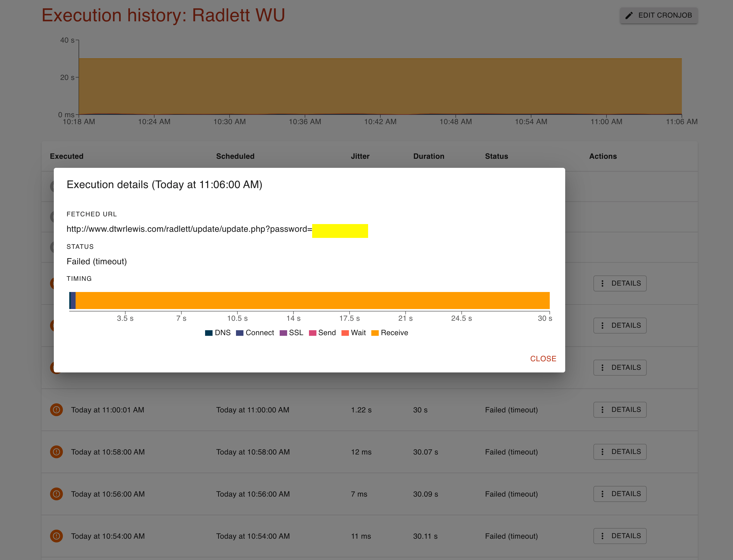
Task: Click the Scheduled time Today at 10:58:00 AM
Action: pyautogui.click(x=253, y=452)
